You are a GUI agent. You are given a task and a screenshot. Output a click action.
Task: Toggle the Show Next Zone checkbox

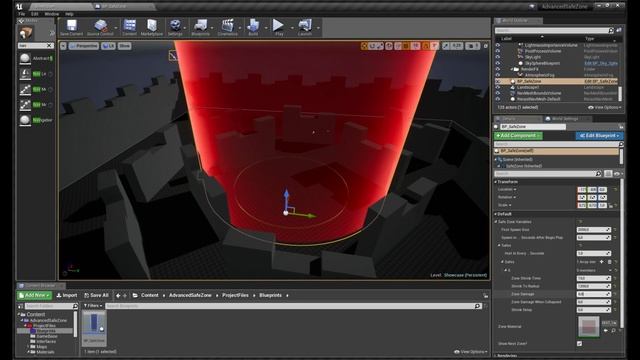click(580, 344)
